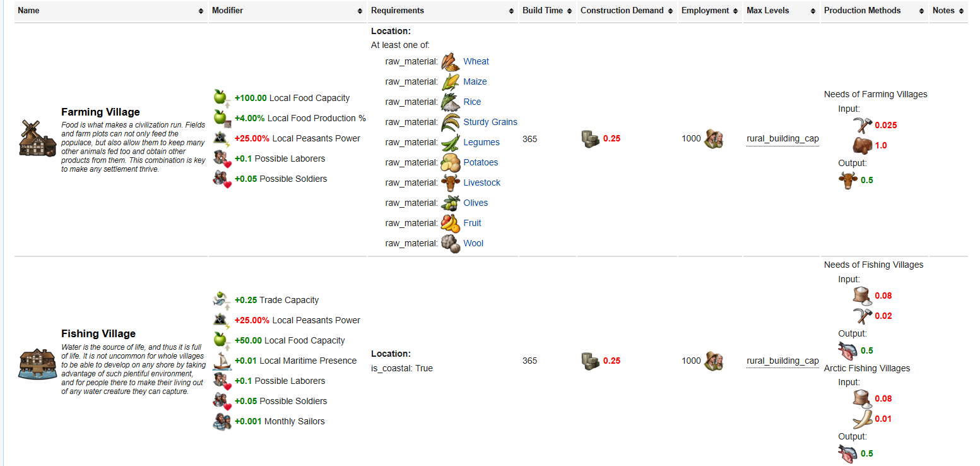Click the "Fishing Village" name heading
The width and height of the screenshot is (980, 466).
tap(98, 333)
